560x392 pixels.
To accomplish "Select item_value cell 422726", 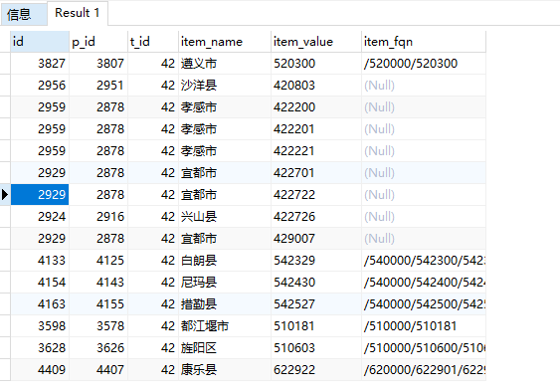I will [316, 217].
